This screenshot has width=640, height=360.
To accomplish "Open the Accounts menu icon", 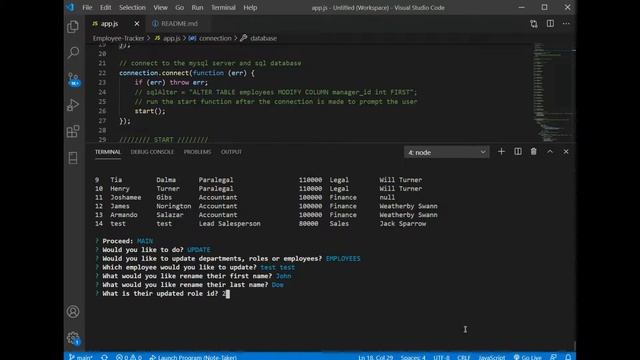I will pos(73,311).
